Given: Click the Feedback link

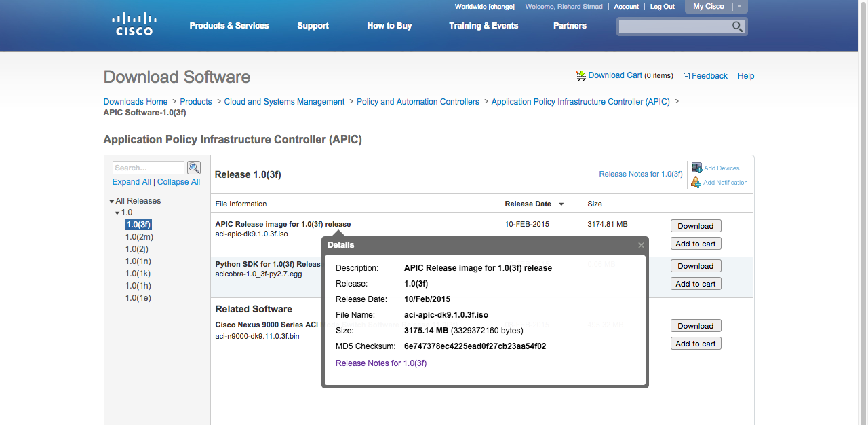Looking at the screenshot, I should click(x=709, y=76).
